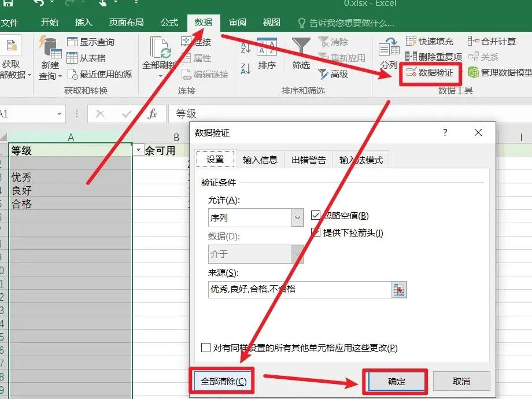
Task: Click 从表格 From Table
Action: pos(86,58)
